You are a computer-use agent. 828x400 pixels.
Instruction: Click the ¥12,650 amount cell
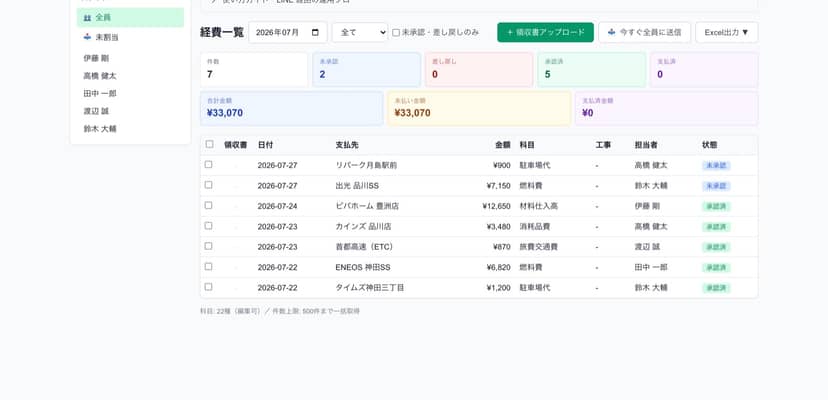coord(496,206)
